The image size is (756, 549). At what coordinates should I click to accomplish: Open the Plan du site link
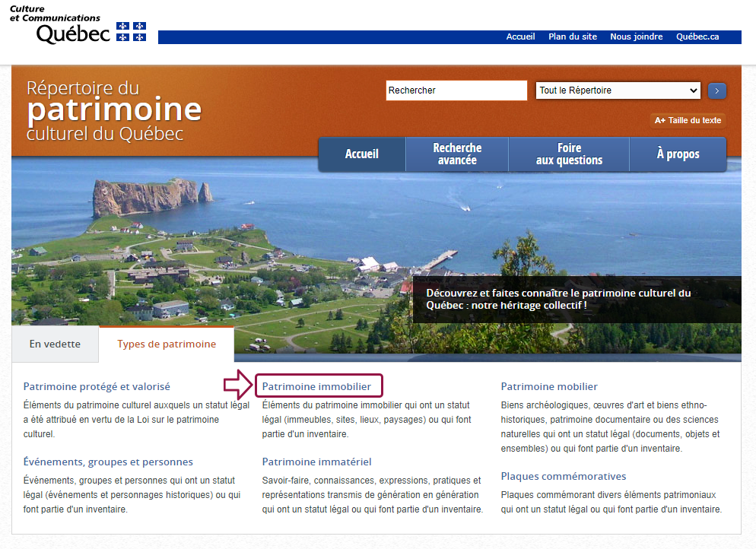[x=573, y=36]
